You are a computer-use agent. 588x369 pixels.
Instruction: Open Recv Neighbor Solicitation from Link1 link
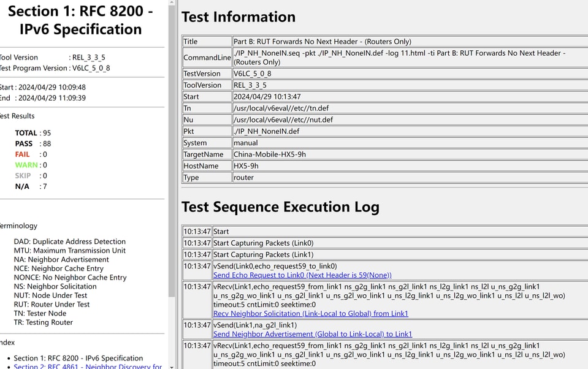pos(310,314)
